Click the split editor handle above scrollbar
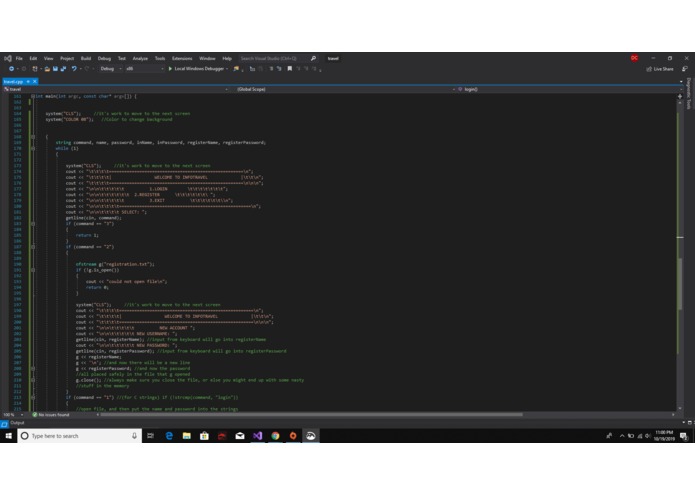 tap(680, 96)
